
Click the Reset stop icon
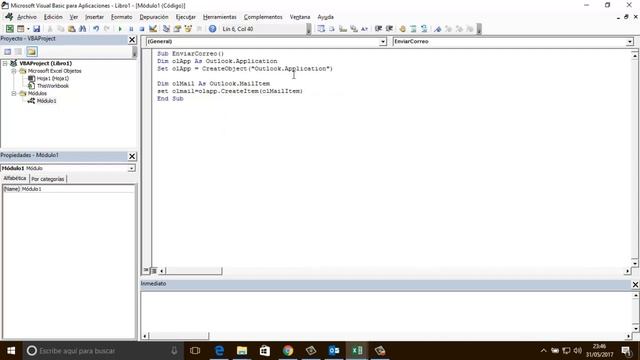[x=142, y=29]
